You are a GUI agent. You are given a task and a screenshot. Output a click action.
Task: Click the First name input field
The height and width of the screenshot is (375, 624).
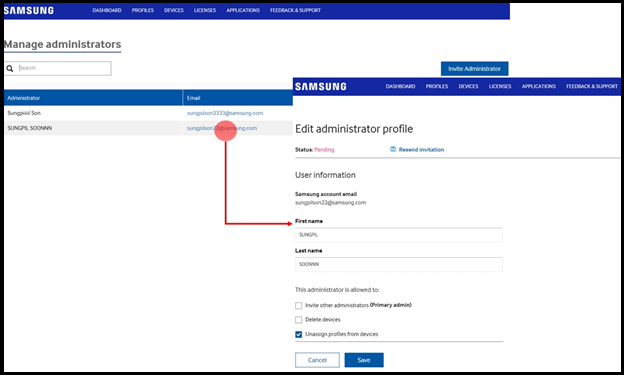[399, 235]
